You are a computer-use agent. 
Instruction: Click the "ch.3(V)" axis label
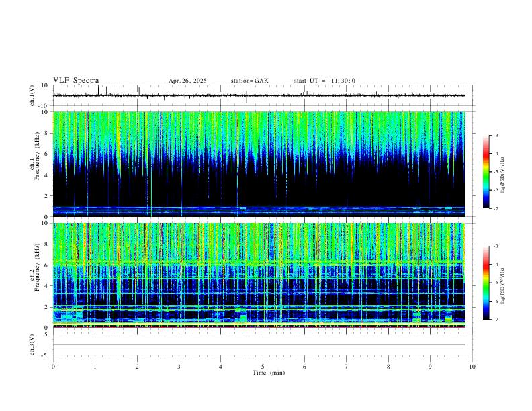pyautogui.click(x=32, y=345)
